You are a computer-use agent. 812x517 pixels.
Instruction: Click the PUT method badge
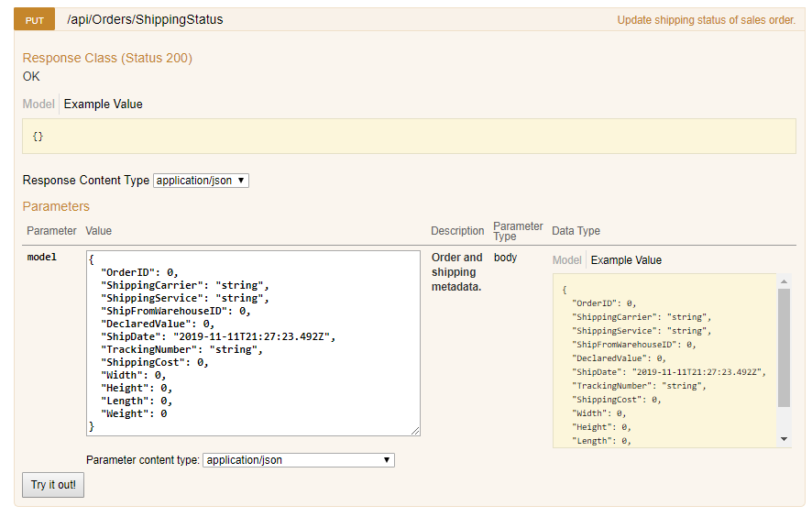tap(34, 20)
